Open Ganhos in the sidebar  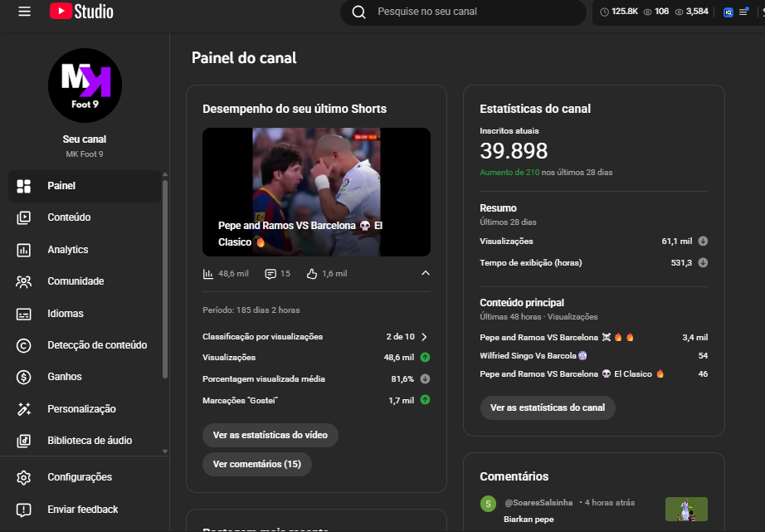[x=65, y=377]
